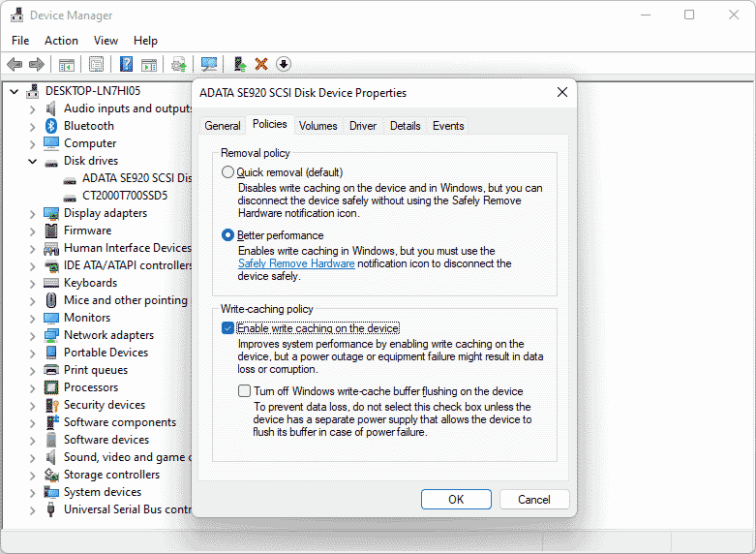
Task: Select the ADATA SE920 SCSI Disk device
Action: (x=136, y=178)
